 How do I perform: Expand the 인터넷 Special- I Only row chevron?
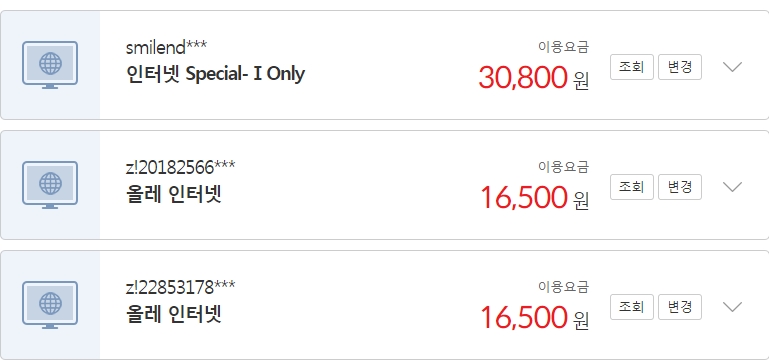pos(732,67)
